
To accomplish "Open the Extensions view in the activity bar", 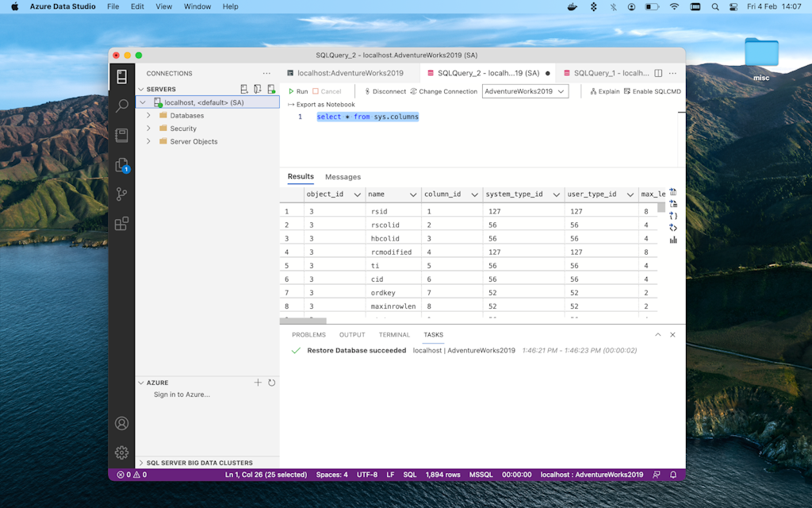I will (x=121, y=224).
